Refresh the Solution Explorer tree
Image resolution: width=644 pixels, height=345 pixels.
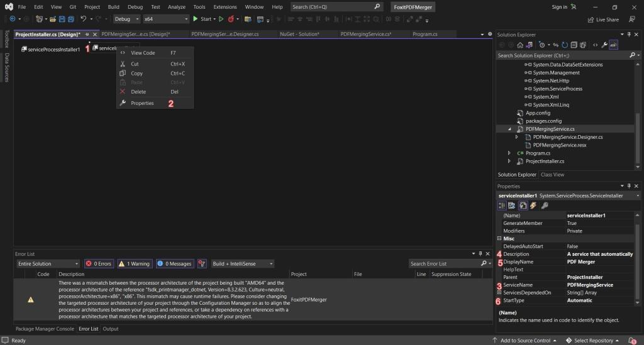565,45
